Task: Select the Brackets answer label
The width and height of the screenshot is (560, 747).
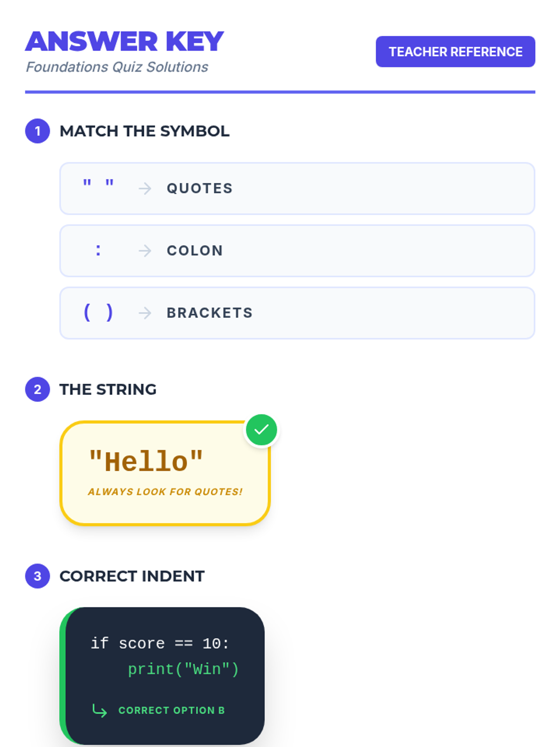Action: 210,313
